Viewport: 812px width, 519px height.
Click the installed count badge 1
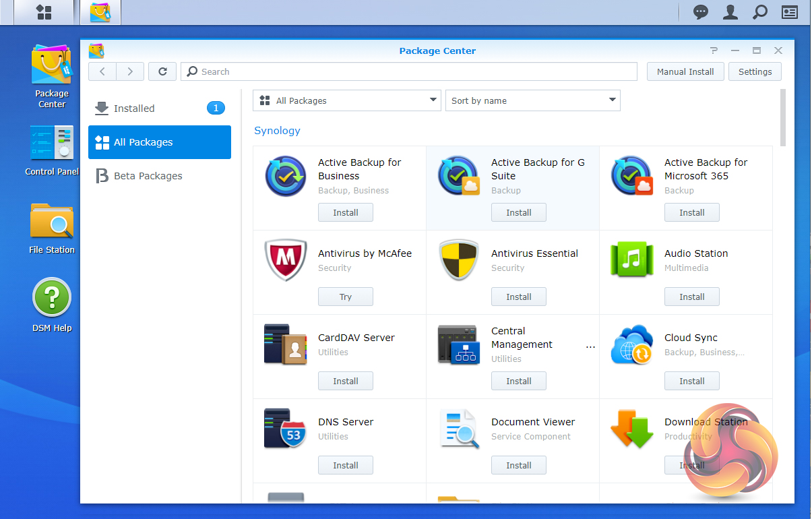click(216, 108)
